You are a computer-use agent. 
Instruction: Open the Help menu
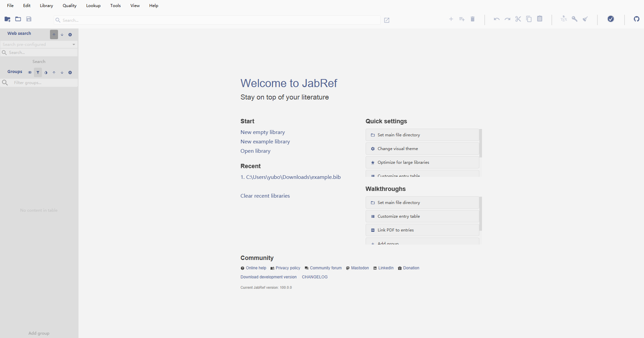tap(154, 5)
